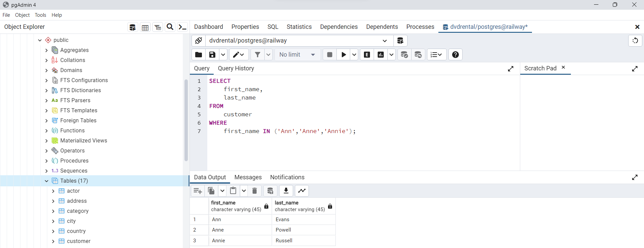This screenshot has height=248, width=644.
Task: Click the Commit transaction icon
Action: click(x=405, y=55)
